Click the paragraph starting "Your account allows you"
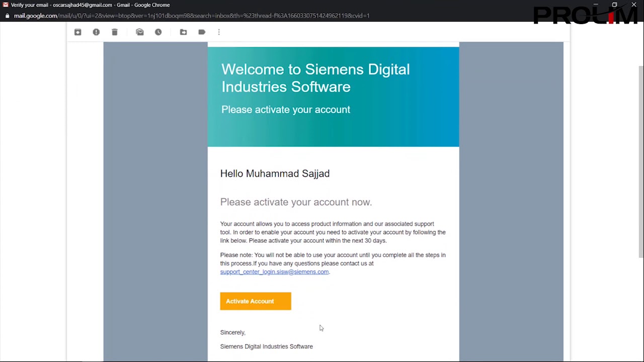The image size is (644, 362). coord(333,232)
